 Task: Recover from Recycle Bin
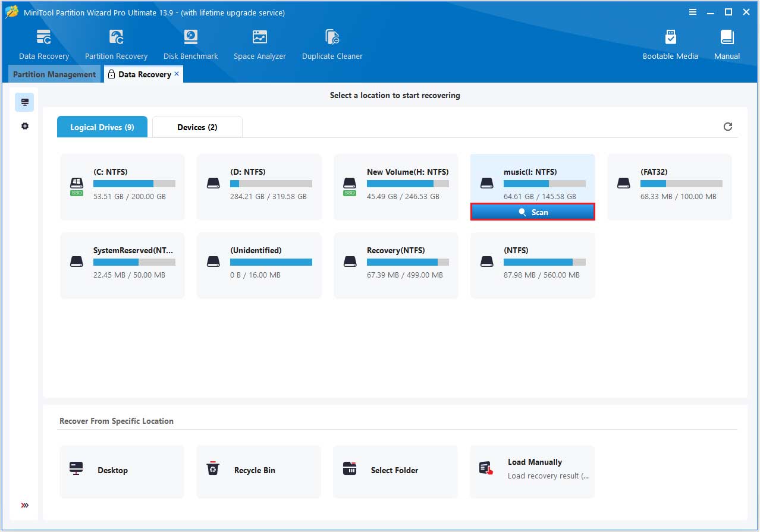[259, 471]
